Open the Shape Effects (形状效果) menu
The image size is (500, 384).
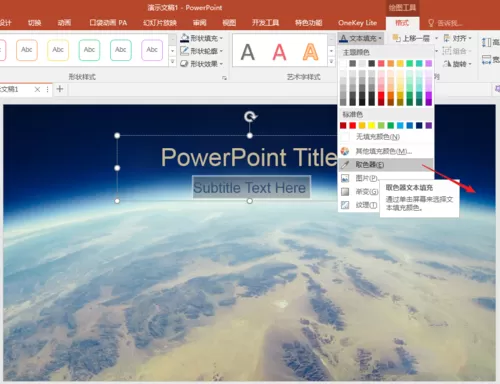click(201, 64)
